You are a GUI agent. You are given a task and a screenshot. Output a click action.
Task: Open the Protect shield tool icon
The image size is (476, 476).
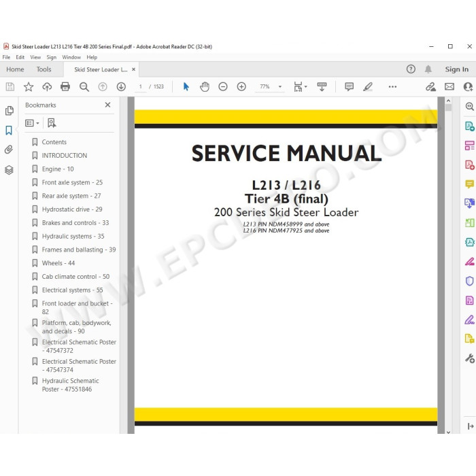[469, 281]
